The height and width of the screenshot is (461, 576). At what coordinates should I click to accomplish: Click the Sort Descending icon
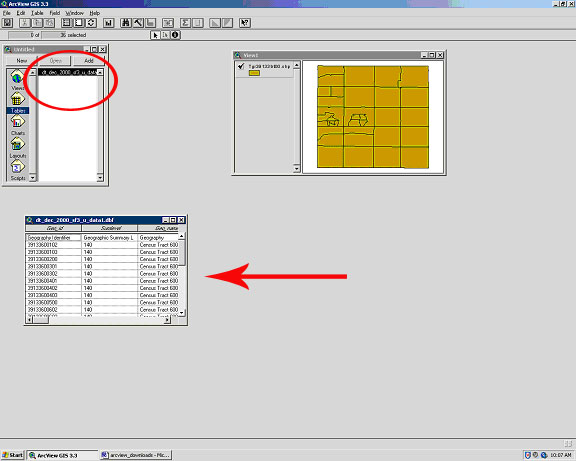click(227, 23)
